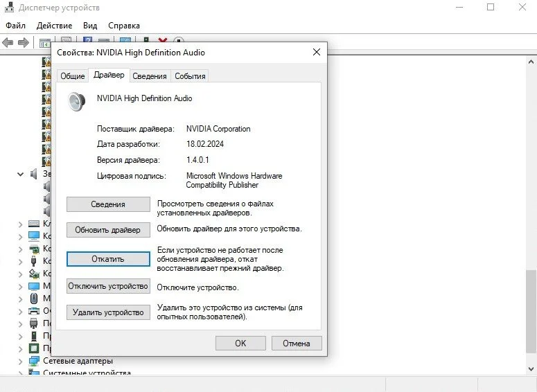Click the NVIDIA Corporation provider value
537x392 pixels.
coord(218,129)
